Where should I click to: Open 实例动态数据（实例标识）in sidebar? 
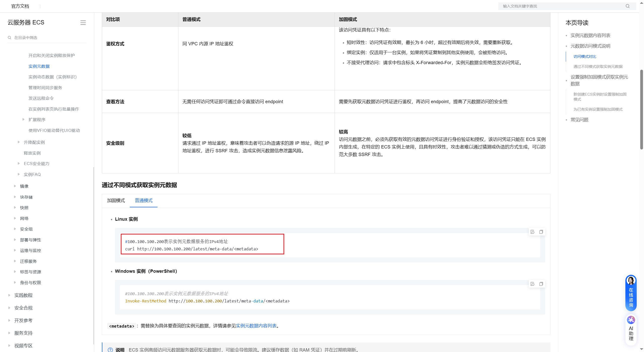pos(52,77)
